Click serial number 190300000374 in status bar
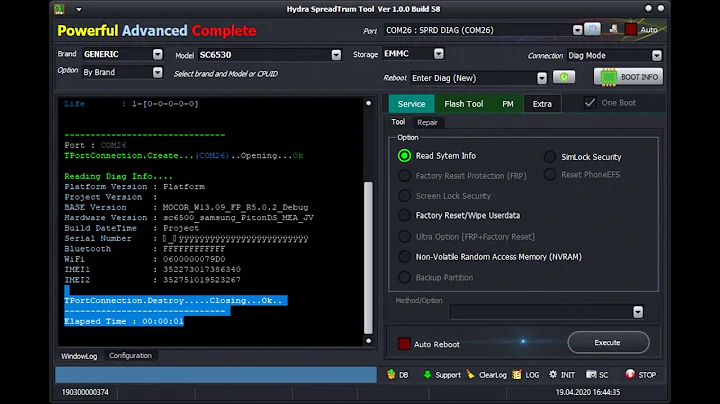The height and width of the screenshot is (404, 720). point(85,393)
